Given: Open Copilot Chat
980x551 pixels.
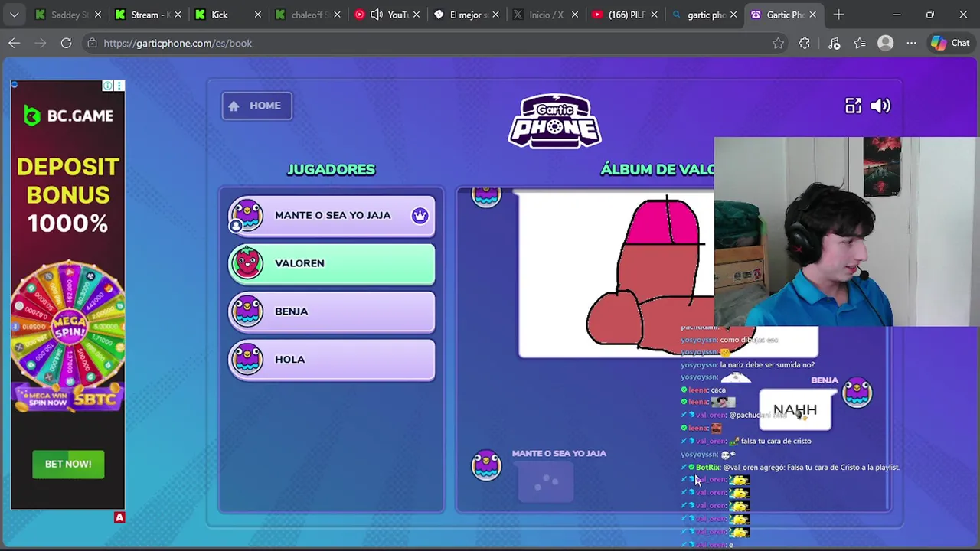Looking at the screenshot, I should click(x=950, y=44).
